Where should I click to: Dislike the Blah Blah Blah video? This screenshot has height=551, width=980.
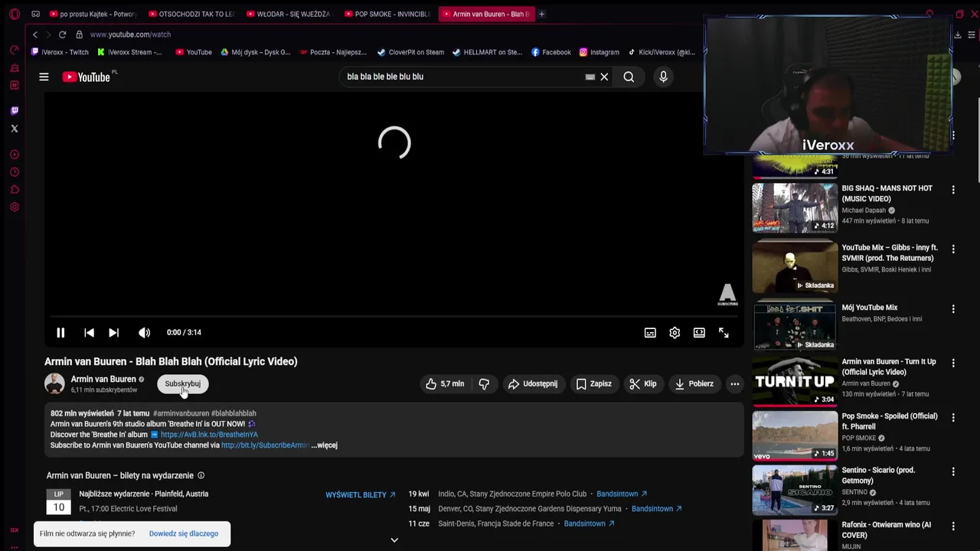484,383
